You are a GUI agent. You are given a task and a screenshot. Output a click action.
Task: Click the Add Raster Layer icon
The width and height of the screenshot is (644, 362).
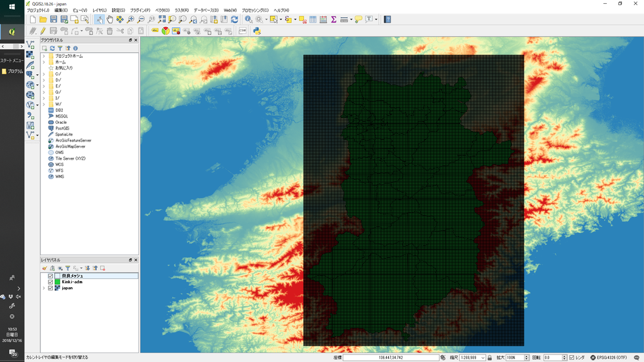point(30,55)
